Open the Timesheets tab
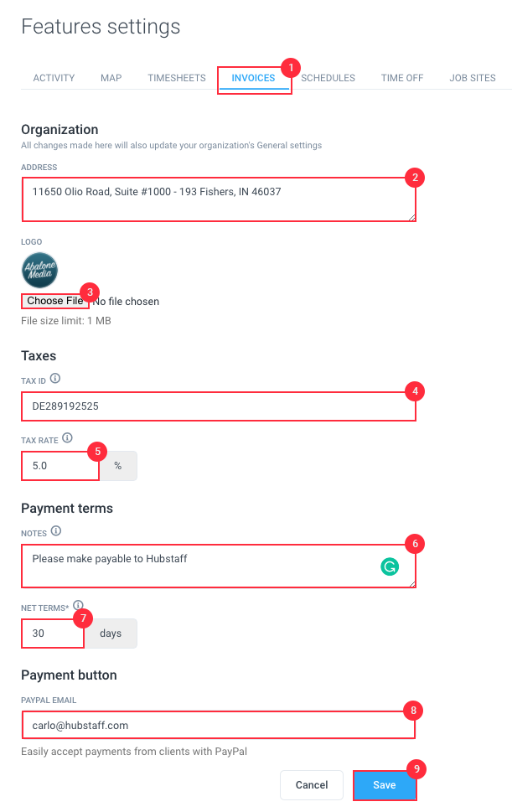512x812 pixels. point(176,78)
